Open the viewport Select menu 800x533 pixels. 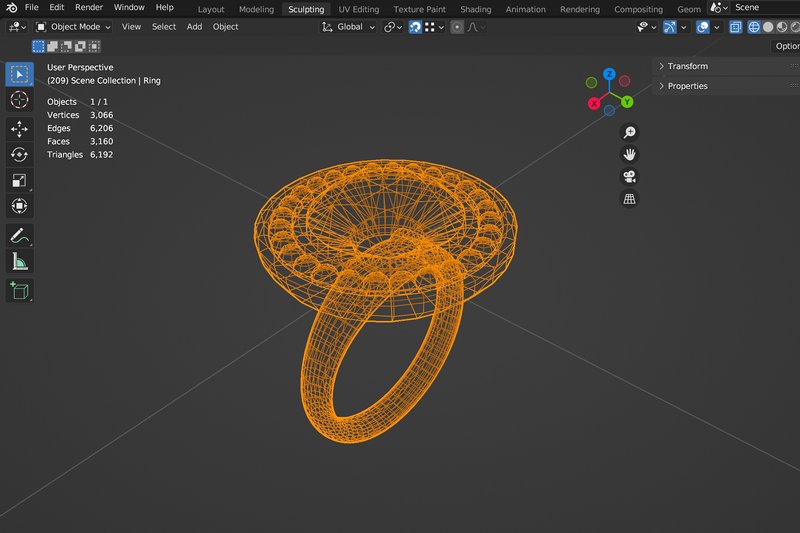pos(164,27)
